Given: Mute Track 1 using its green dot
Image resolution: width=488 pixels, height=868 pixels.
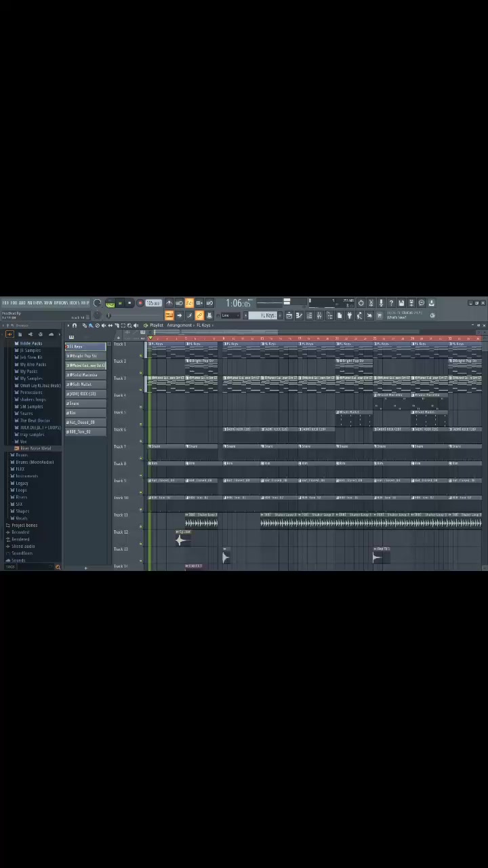Looking at the screenshot, I should point(141,355).
